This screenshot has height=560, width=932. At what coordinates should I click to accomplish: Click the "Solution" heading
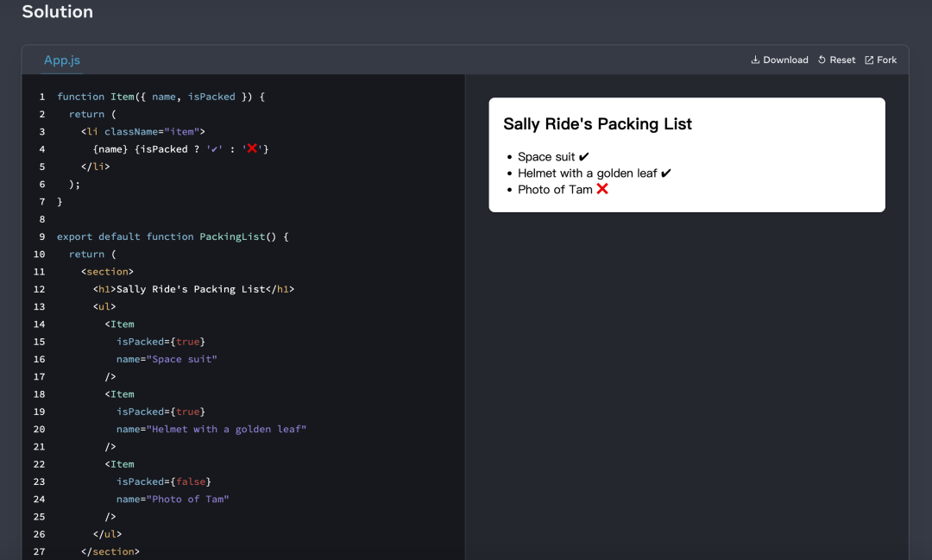(x=58, y=11)
